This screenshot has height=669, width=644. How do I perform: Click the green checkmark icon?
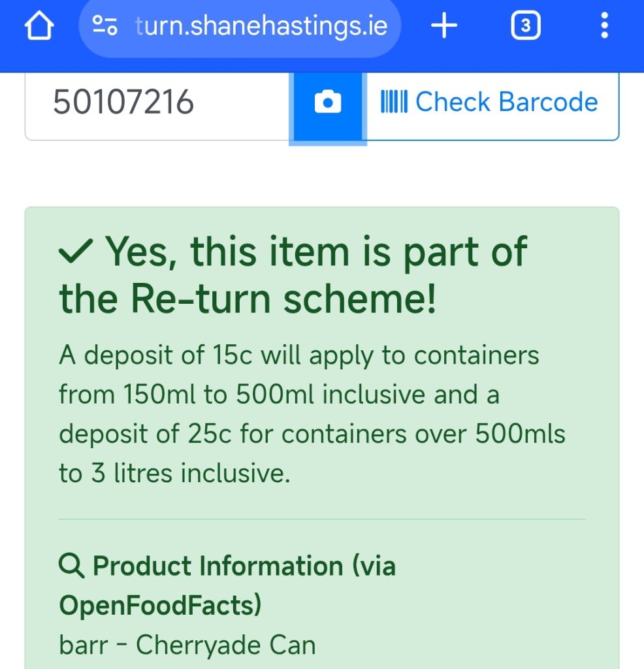click(x=76, y=252)
